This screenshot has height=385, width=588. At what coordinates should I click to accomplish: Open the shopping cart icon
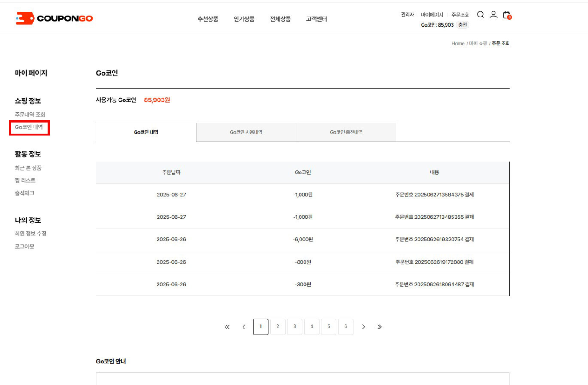coord(506,15)
